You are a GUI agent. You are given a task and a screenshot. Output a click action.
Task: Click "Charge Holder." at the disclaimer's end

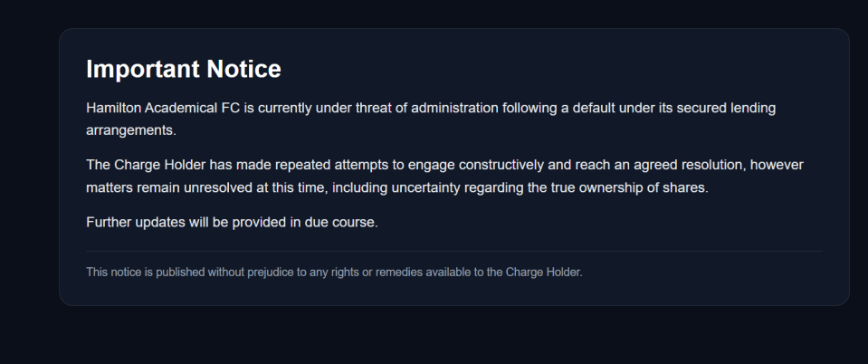point(552,273)
